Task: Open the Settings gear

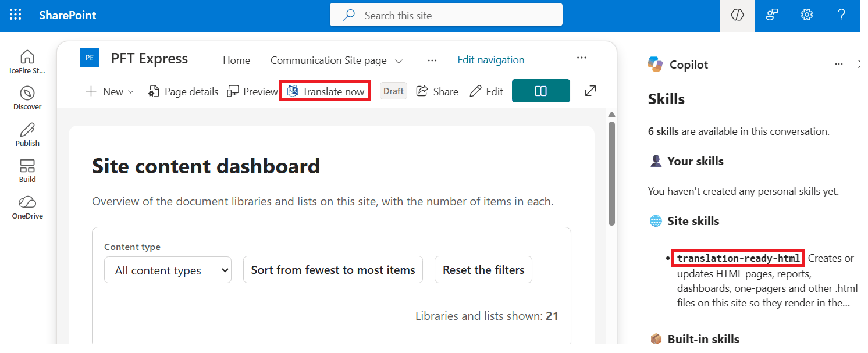Action: click(807, 15)
